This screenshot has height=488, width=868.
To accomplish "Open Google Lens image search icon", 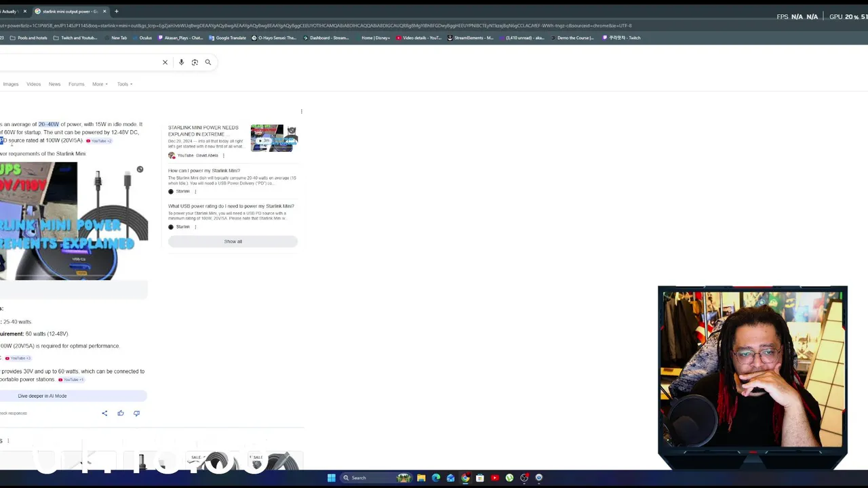I will coord(195,62).
